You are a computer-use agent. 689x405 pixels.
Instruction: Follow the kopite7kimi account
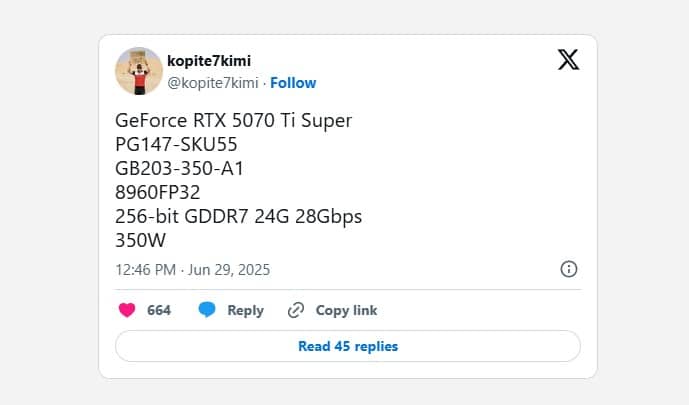(293, 83)
